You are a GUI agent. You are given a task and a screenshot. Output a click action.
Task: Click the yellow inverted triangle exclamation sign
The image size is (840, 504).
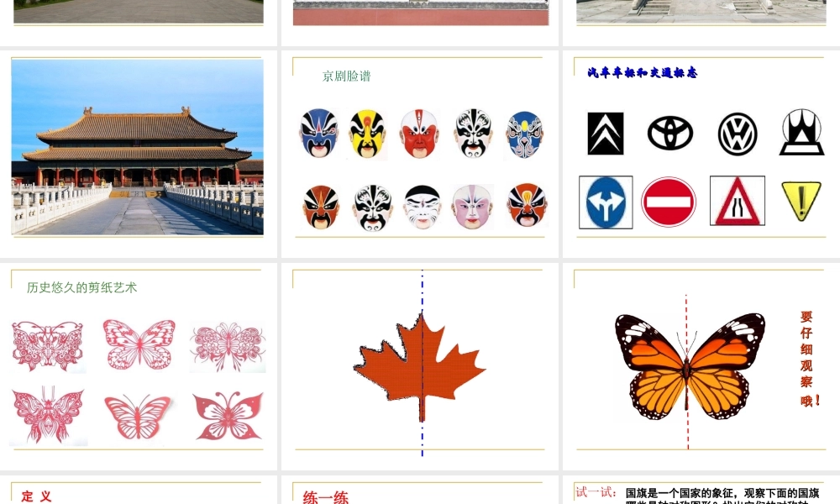[x=801, y=201]
